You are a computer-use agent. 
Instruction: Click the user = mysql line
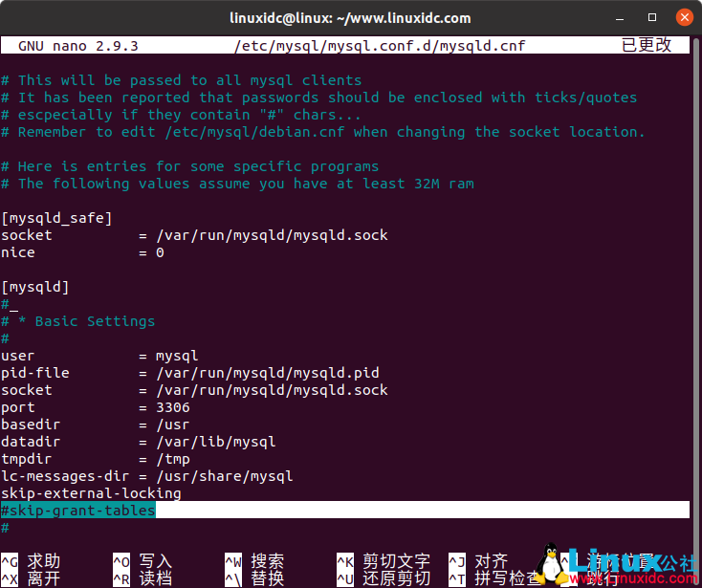99,356
